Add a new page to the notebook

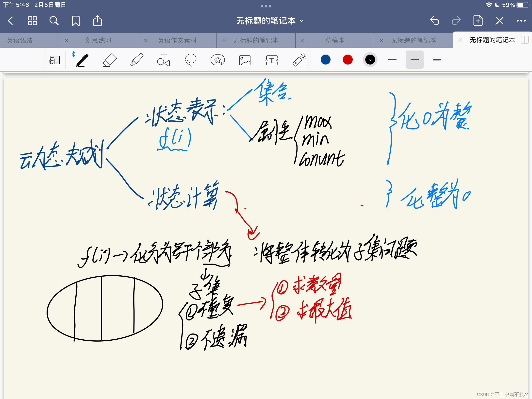(x=478, y=21)
